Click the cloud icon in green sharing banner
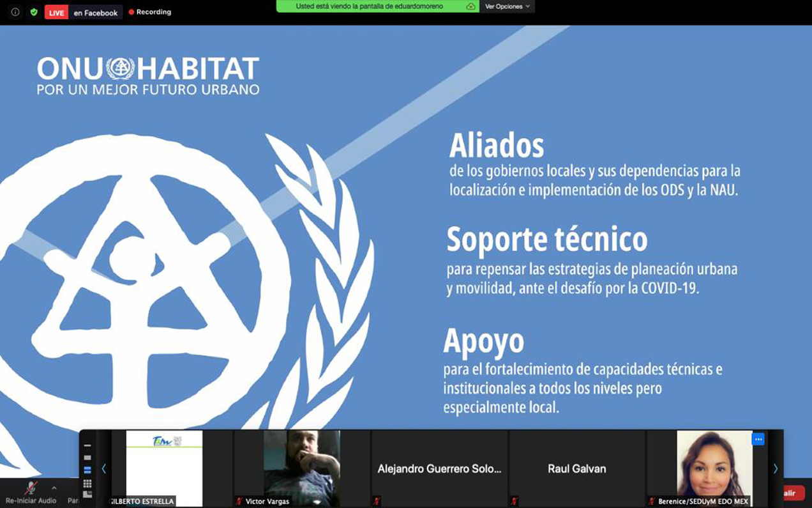Screen dimensions: 812x508 pyautogui.click(x=470, y=6)
